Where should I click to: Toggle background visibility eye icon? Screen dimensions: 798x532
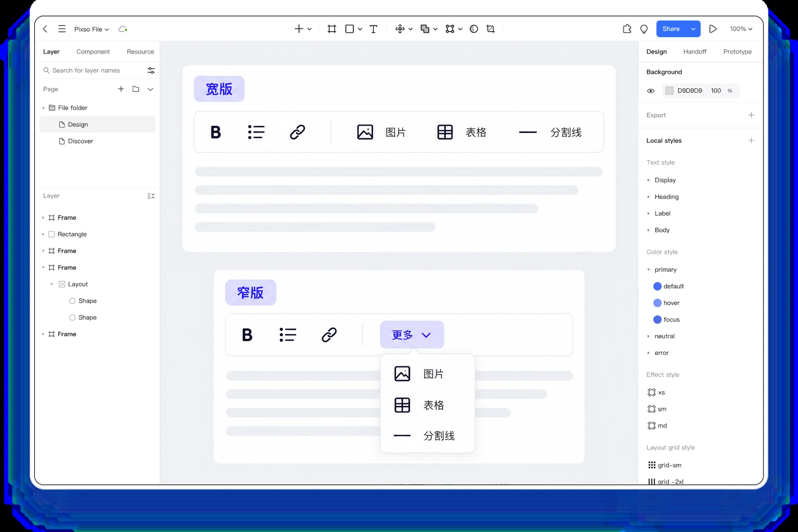(650, 91)
